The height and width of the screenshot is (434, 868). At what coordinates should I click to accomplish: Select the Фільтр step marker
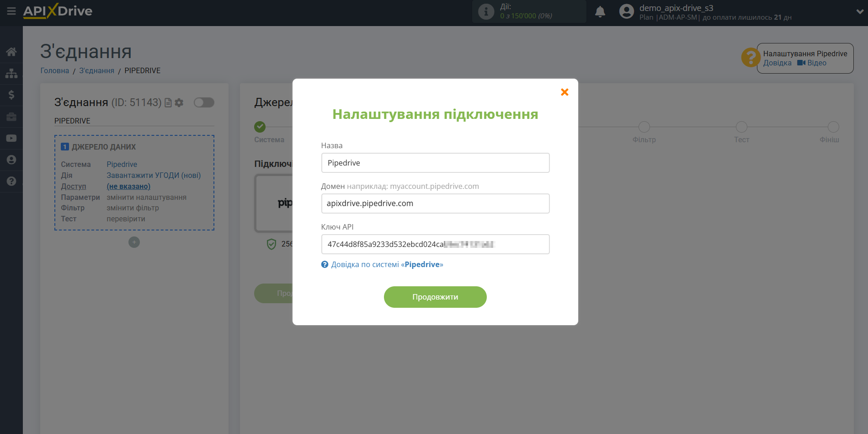(644, 127)
